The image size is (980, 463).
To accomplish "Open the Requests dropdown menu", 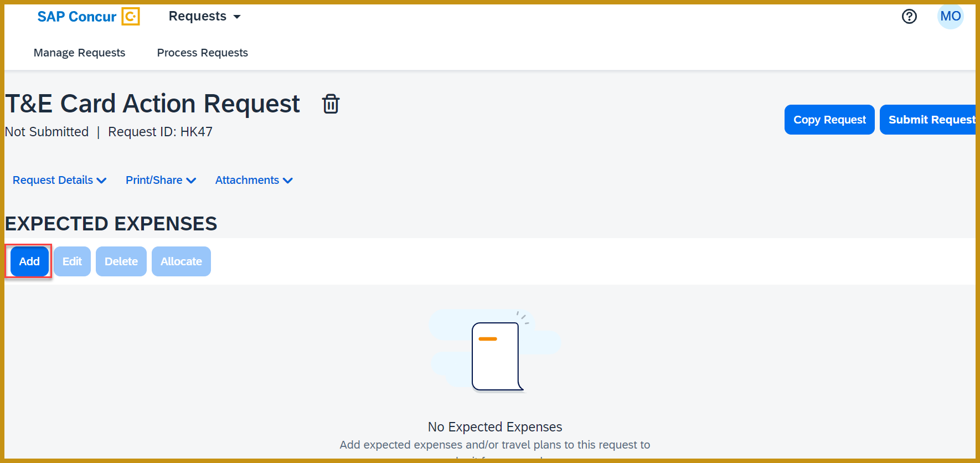I will click(204, 16).
